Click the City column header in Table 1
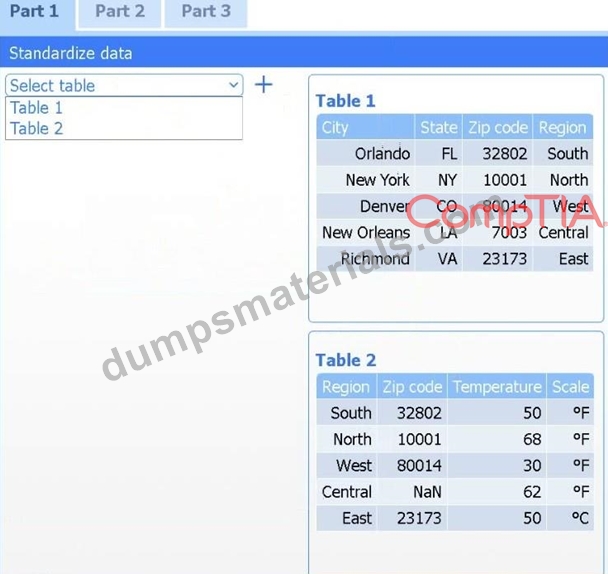This screenshot has height=574, width=608. click(366, 127)
